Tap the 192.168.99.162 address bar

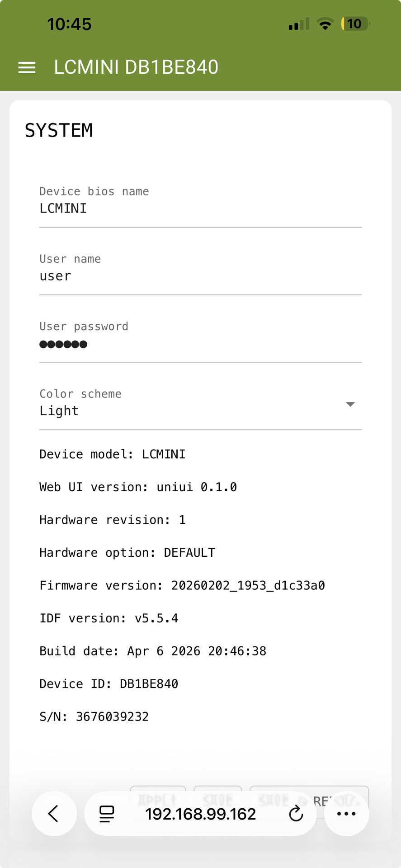click(200, 814)
